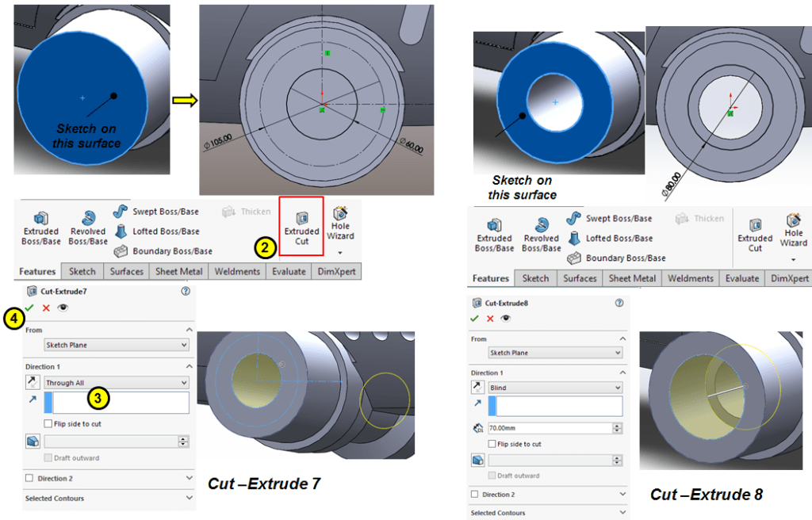Image resolution: width=812 pixels, height=520 pixels.
Task: Click the red-outlined Extruded Cut tool
Action: click(301, 227)
